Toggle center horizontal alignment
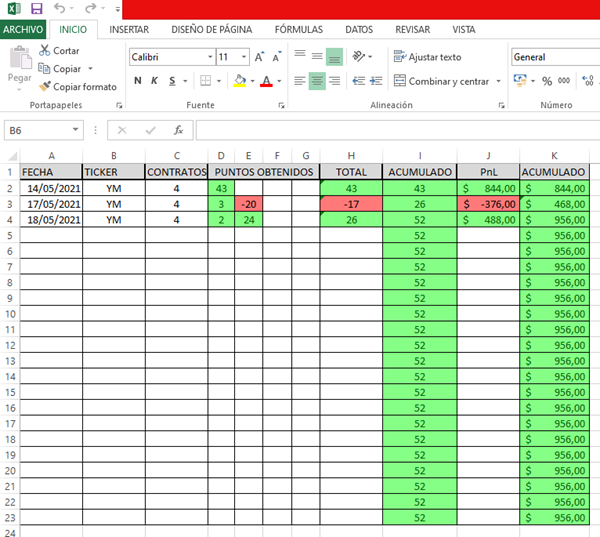 point(317,81)
